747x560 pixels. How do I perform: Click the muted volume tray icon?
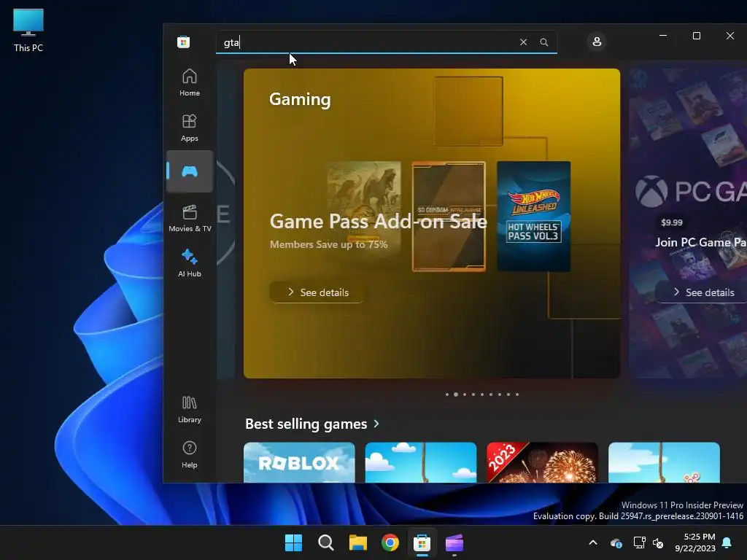658,542
